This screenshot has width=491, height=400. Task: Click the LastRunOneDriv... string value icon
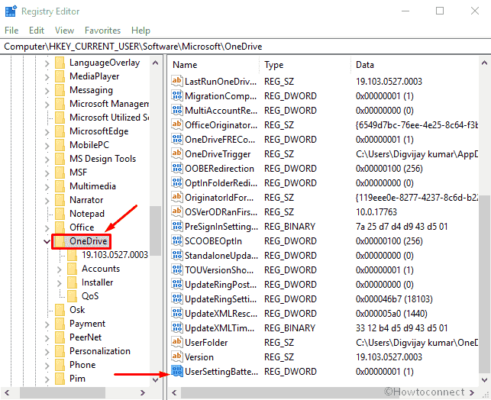(x=177, y=81)
